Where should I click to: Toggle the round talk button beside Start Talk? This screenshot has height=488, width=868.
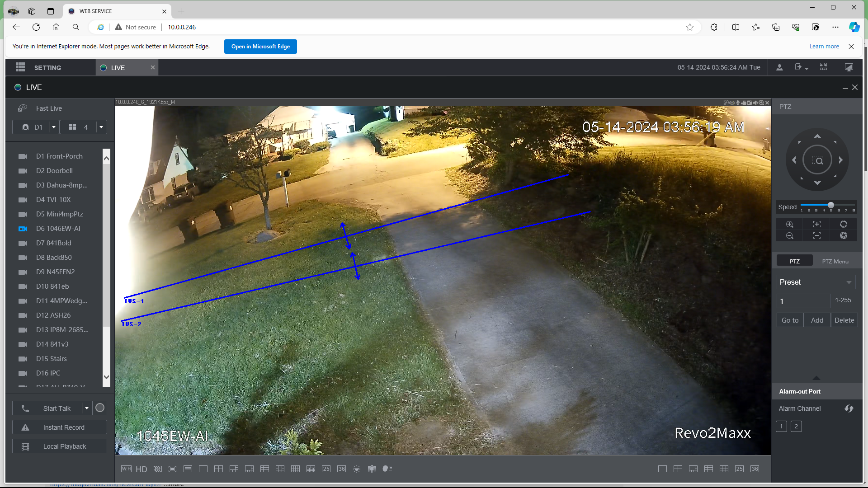click(x=100, y=408)
